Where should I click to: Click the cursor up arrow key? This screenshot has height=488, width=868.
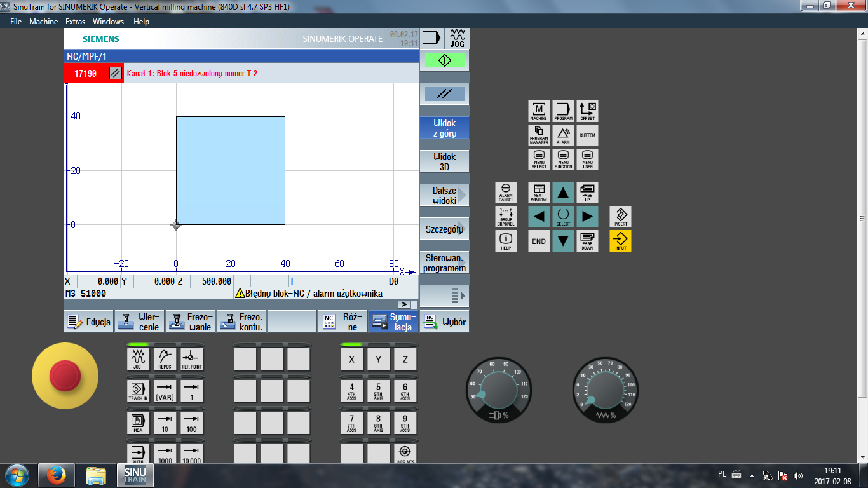pos(563,193)
